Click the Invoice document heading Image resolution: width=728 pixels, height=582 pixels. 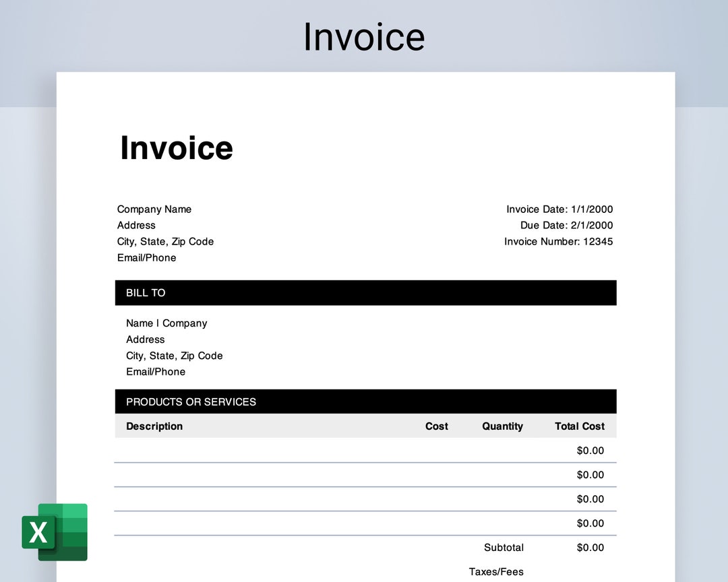pyautogui.click(x=176, y=148)
